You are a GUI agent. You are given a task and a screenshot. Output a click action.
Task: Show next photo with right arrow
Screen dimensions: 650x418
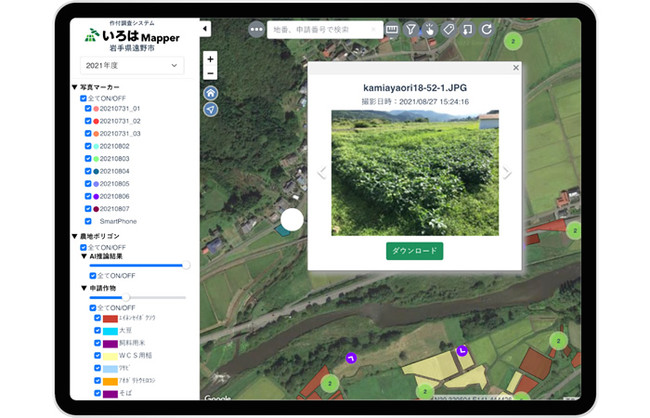point(507,173)
